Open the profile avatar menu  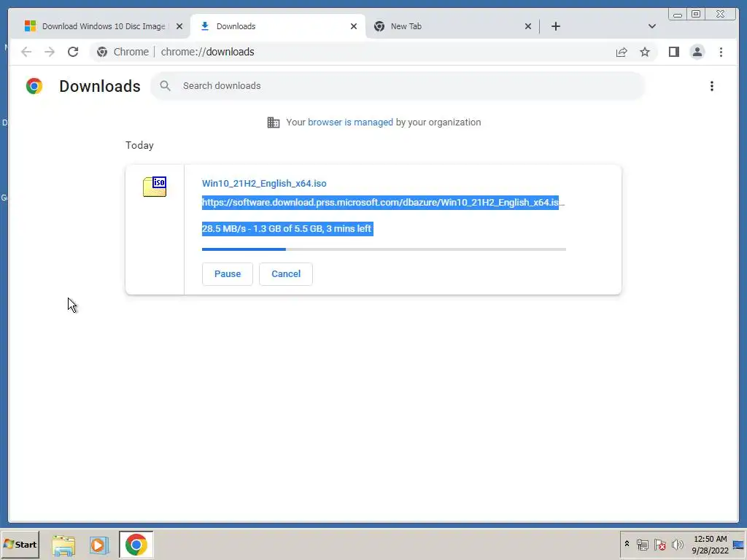click(697, 52)
